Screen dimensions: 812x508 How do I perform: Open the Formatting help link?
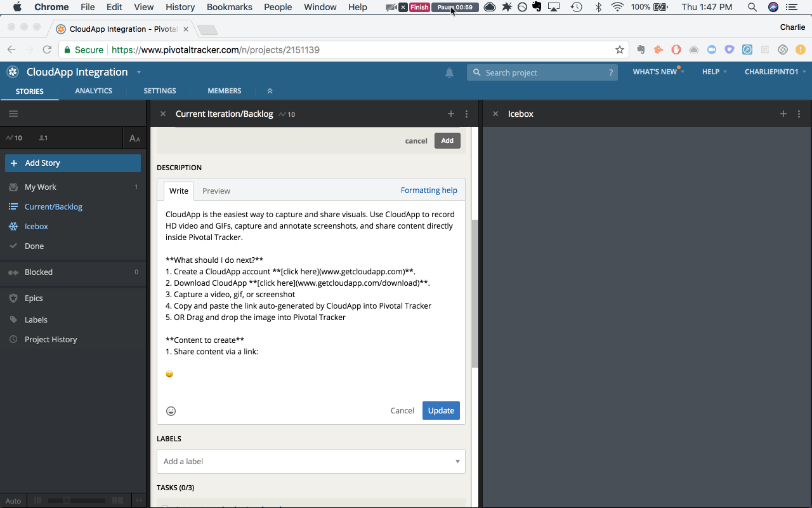tap(429, 190)
